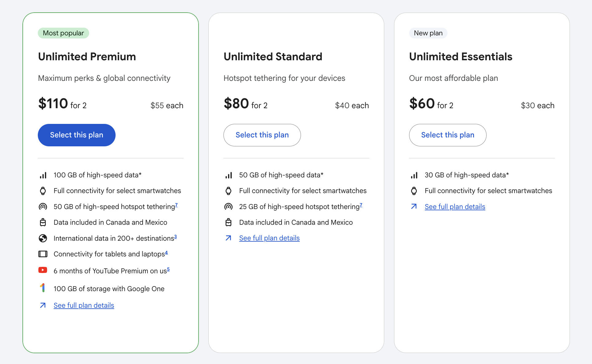592x364 pixels.
Task: Click the globe icon for international data
Action: [43, 238]
